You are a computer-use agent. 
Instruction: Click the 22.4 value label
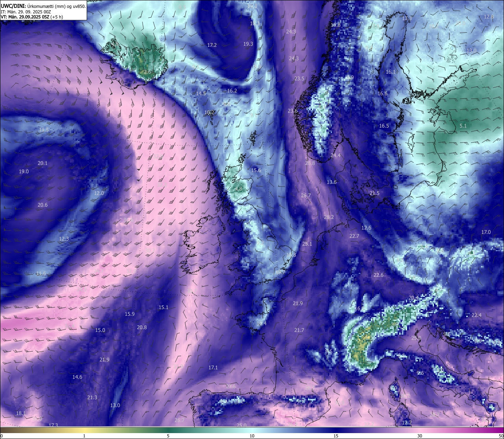coord(476,315)
